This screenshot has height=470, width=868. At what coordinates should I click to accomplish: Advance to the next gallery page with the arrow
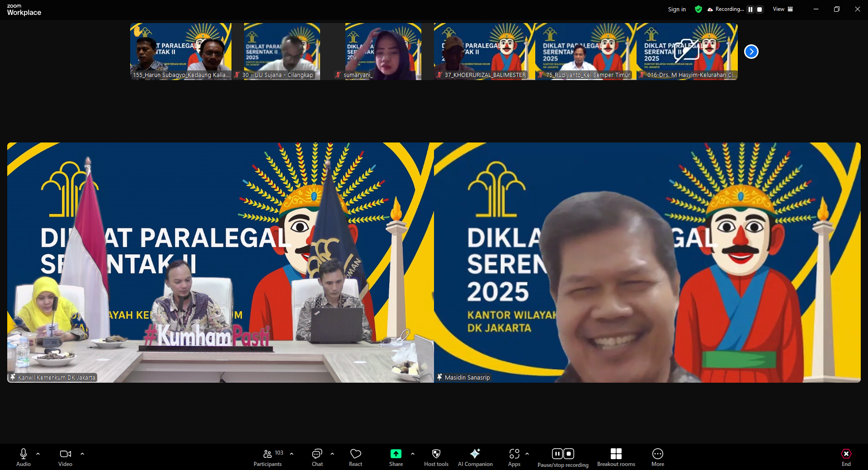751,52
